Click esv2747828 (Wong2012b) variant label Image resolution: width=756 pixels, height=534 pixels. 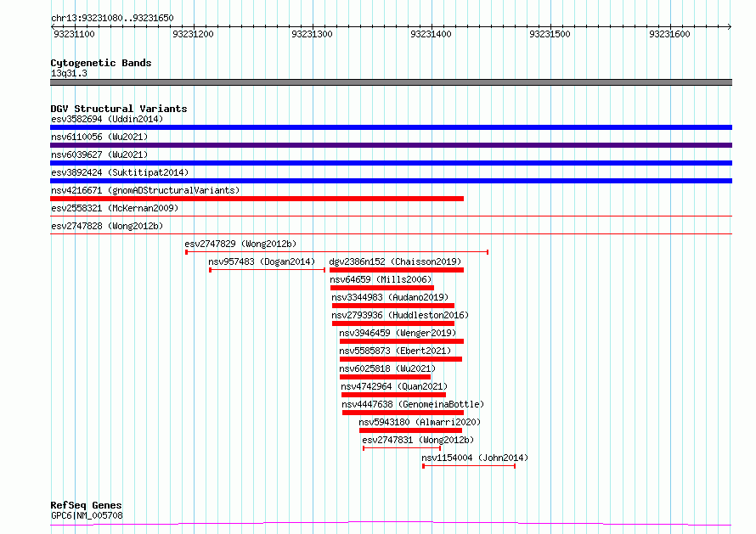[x=107, y=226]
